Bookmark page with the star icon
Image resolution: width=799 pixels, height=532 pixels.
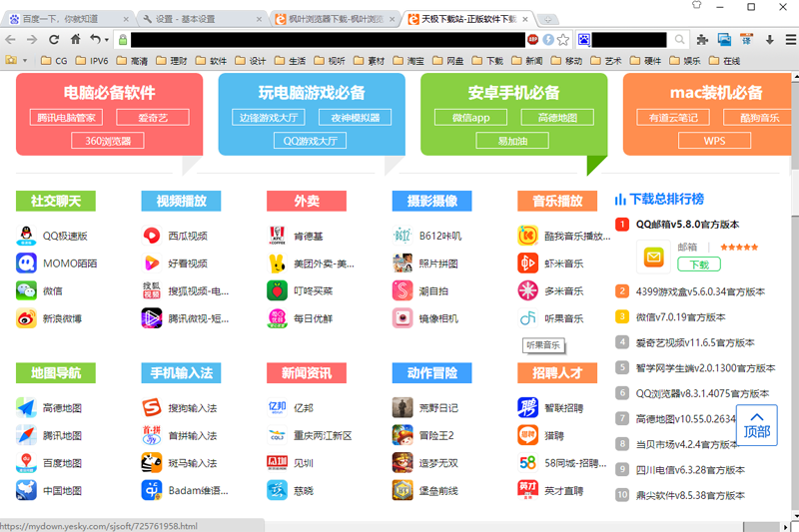(x=563, y=40)
